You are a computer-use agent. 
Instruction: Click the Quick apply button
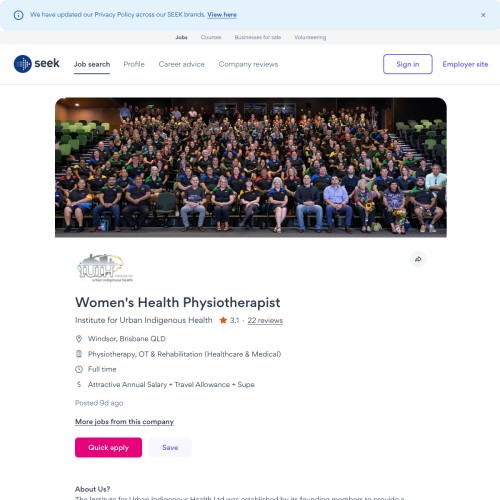[108, 447]
